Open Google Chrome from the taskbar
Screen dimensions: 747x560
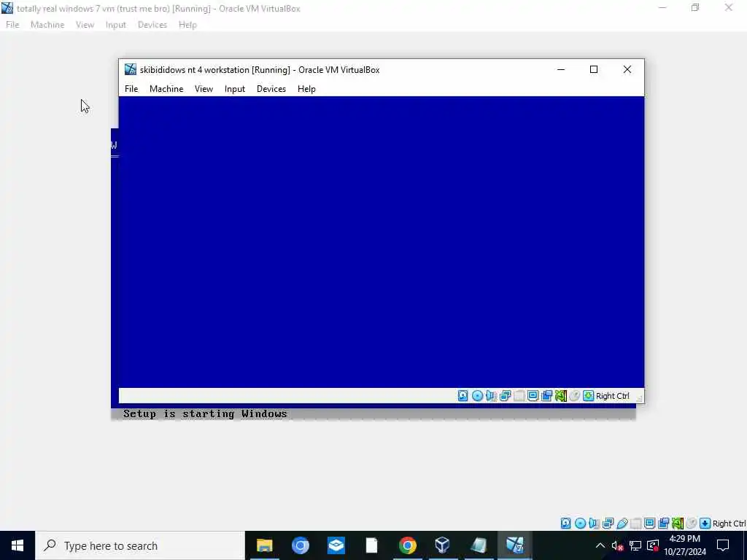[x=407, y=545]
